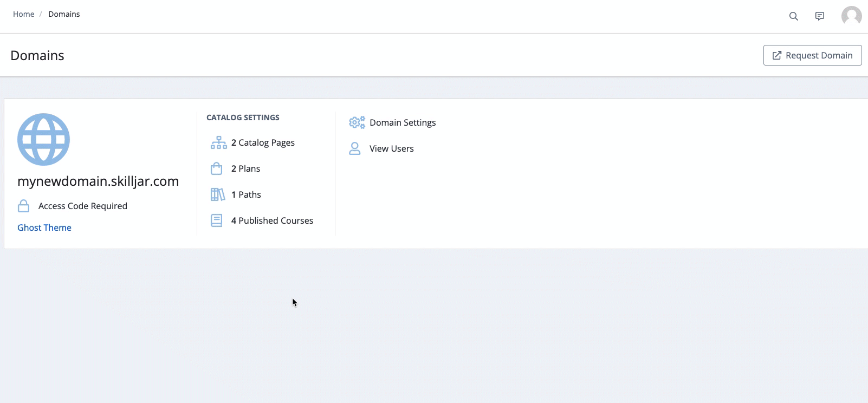
Task: Open the 2 Catalog Pages link
Action: (x=263, y=142)
